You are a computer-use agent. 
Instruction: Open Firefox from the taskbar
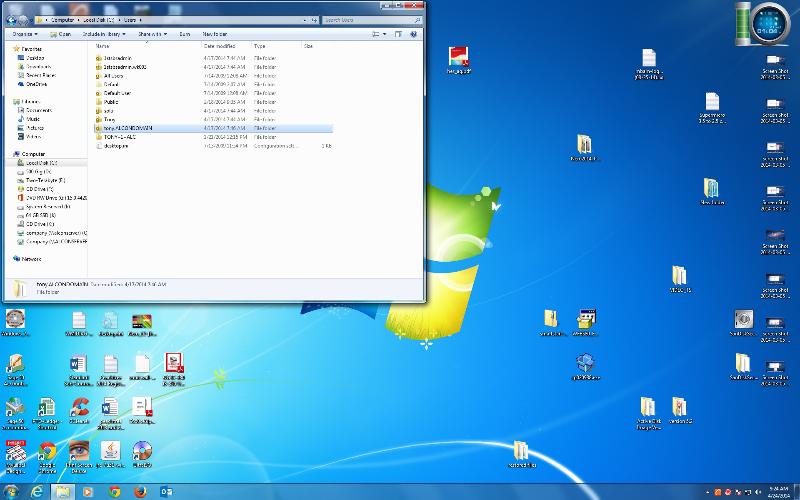point(140,491)
